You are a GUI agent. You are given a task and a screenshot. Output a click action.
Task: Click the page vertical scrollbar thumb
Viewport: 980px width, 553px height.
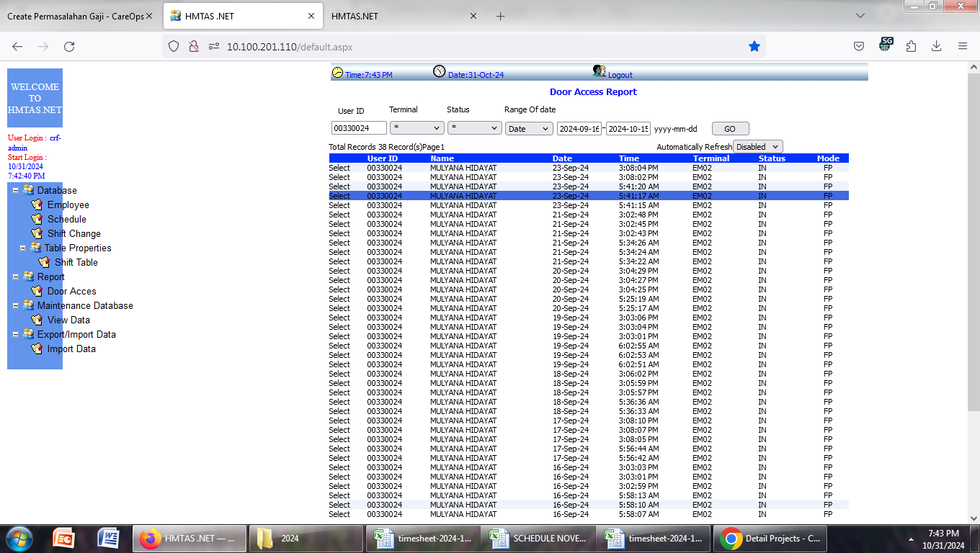tap(973, 241)
